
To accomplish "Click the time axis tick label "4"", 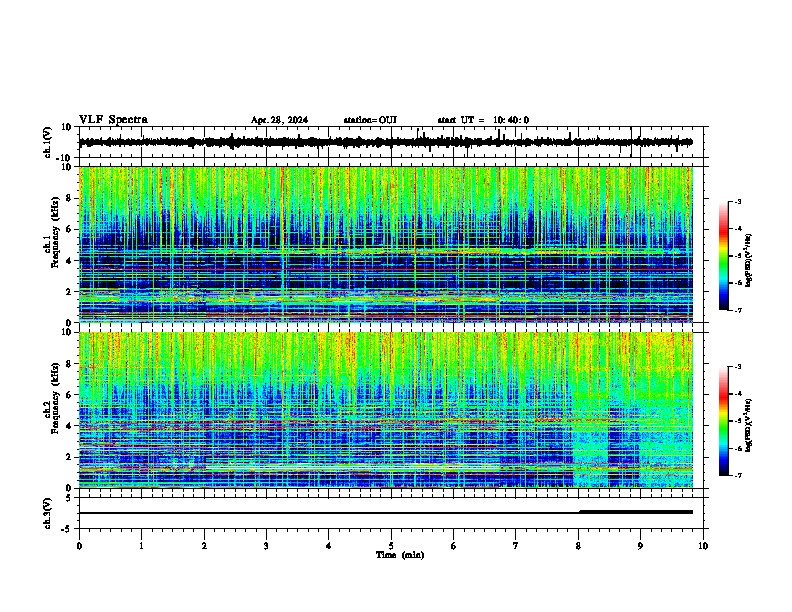I will coord(329,546).
